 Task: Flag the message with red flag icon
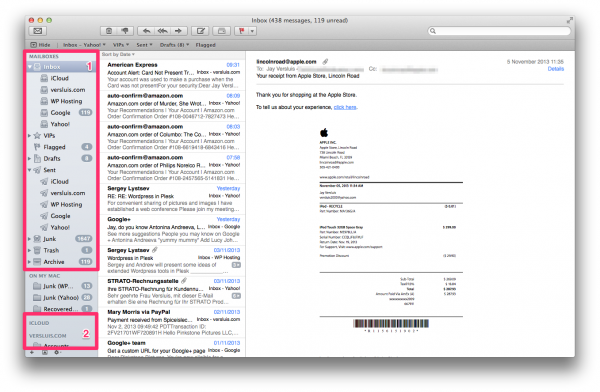pos(242,31)
